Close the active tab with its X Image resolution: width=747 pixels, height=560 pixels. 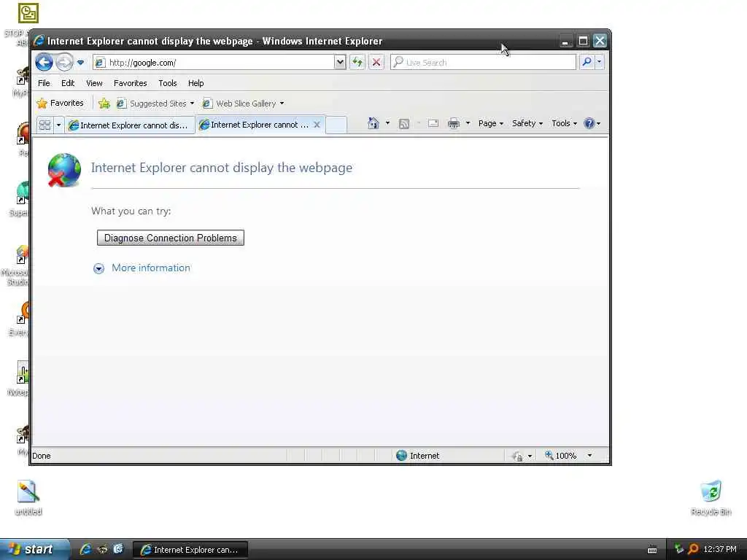coord(317,125)
